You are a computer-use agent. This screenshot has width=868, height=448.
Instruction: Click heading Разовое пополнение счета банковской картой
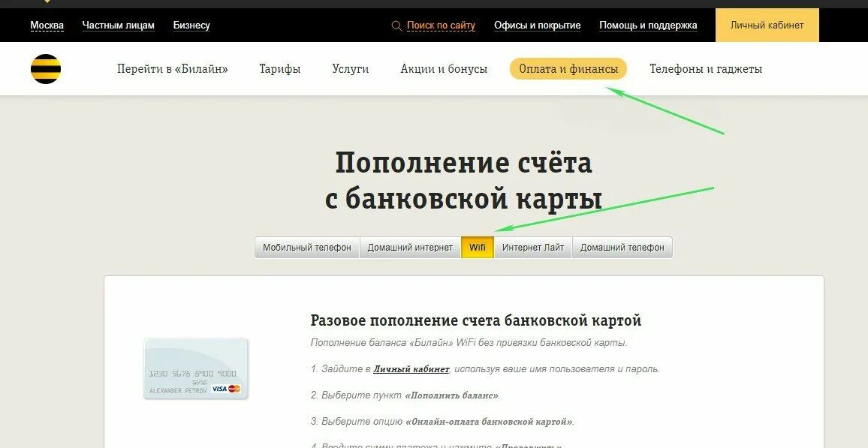click(476, 320)
